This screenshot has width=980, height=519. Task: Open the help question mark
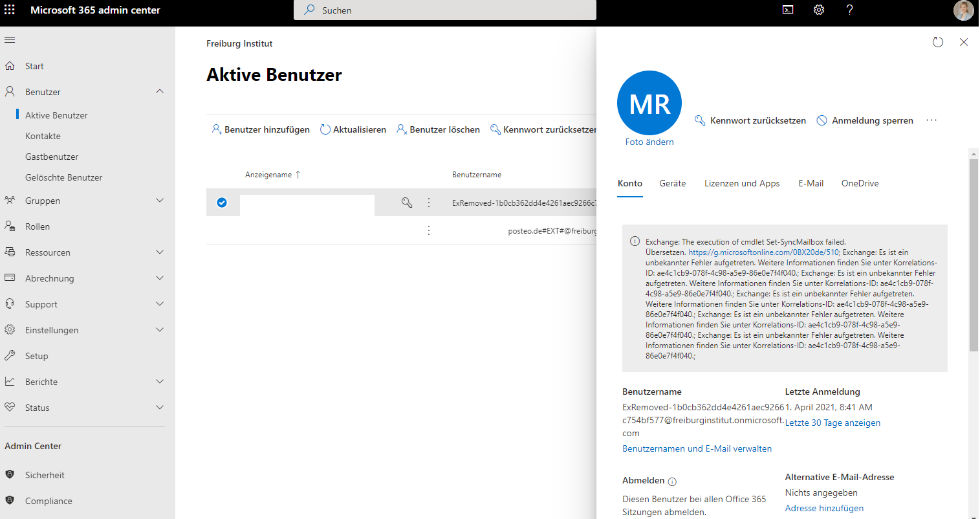(x=849, y=10)
